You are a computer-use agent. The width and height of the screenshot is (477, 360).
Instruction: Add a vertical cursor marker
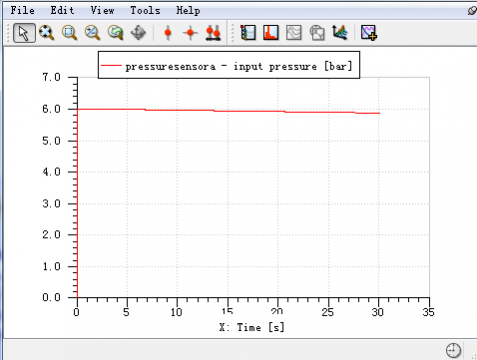(168, 33)
